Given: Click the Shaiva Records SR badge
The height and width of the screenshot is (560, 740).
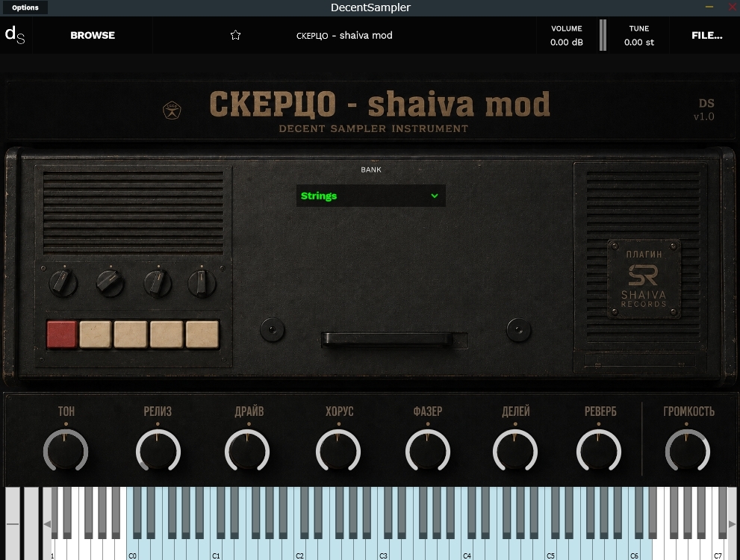Looking at the screenshot, I should coord(644,279).
